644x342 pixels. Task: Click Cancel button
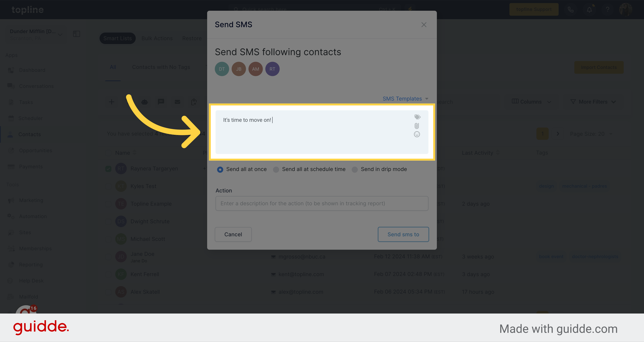(233, 234)
